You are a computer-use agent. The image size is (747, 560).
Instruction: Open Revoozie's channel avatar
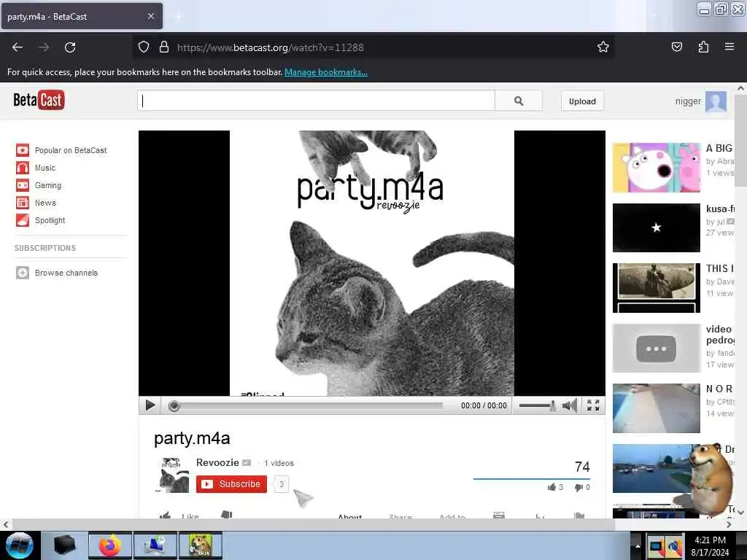point(172,475)
